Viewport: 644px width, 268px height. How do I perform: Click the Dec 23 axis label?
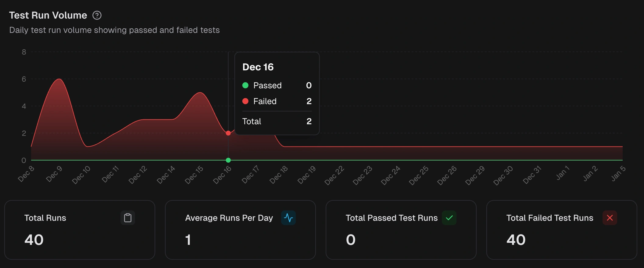pyautogui.click(x=363, y=175)
